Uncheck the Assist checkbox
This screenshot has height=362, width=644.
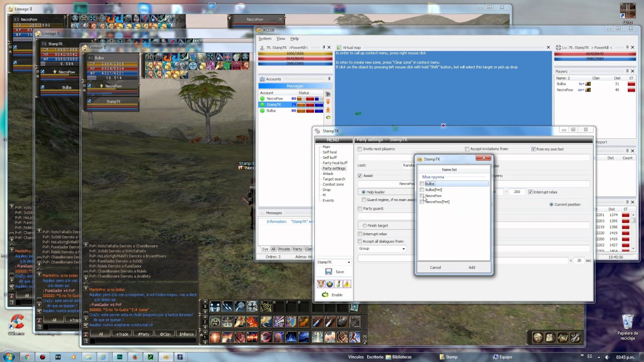click(360, 176)
